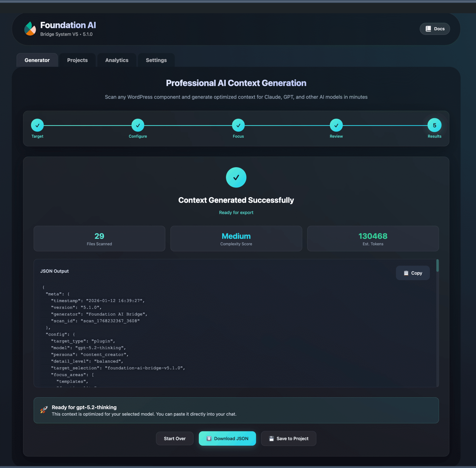The height and width of the screenshot is (468, 476).
Task: Click the download arrow icon on Download JSON
Action: [209, 438]
